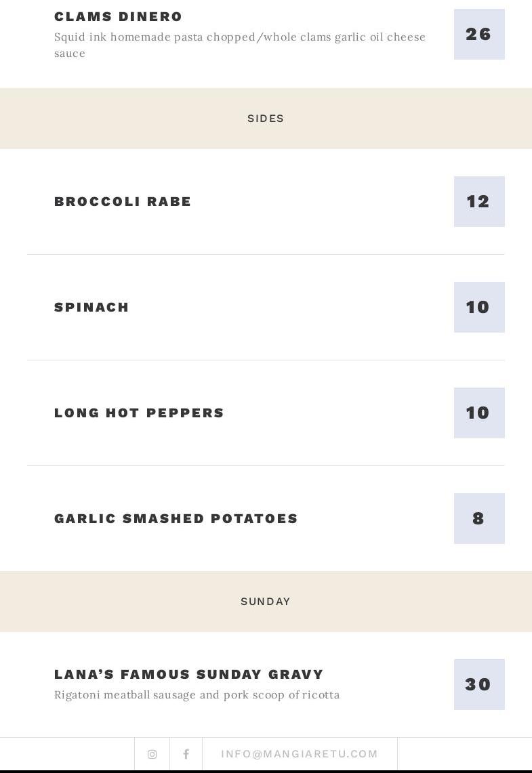Click the price 8 box

(x=479, y=519)
